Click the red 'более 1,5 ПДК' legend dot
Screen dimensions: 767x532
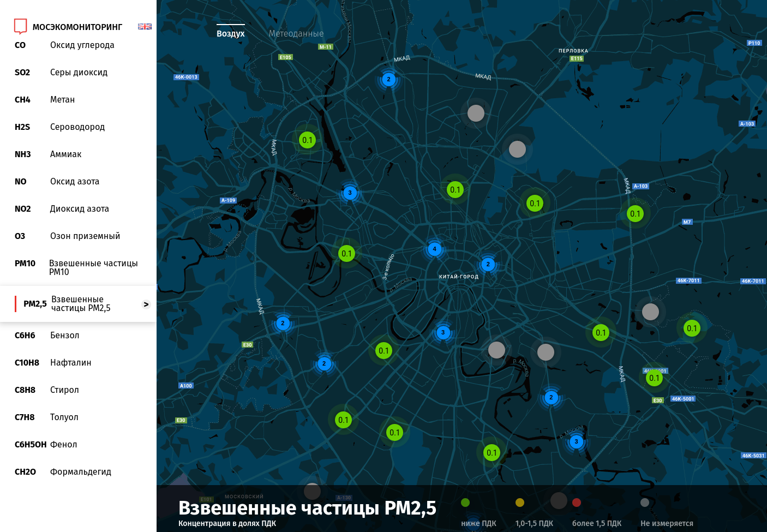click(577, 503)
